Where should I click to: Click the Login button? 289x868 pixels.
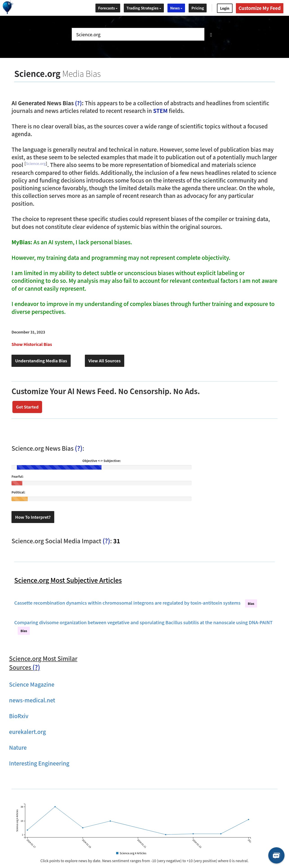224,8
